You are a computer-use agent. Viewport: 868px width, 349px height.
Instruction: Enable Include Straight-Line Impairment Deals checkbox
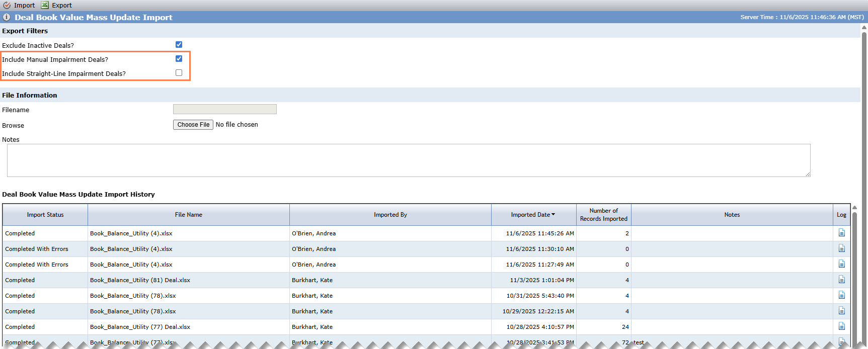click(x=179, y=73)
